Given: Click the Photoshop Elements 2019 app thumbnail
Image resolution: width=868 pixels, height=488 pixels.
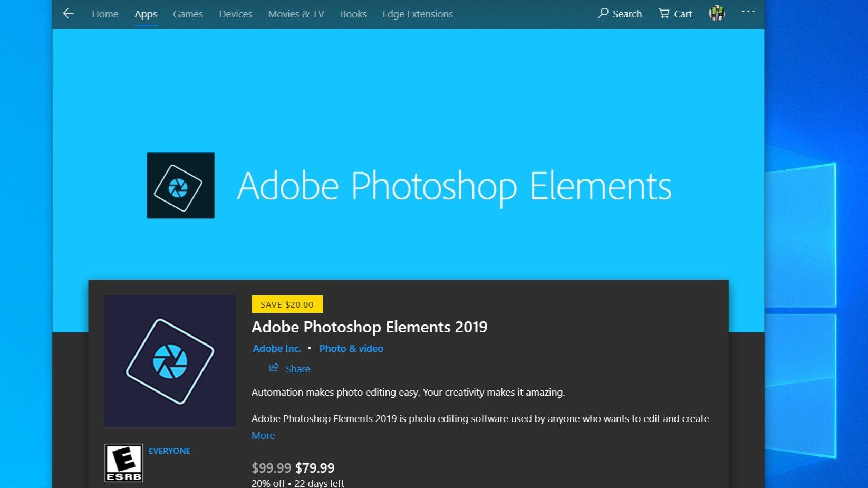Looking at the screenshot, I should tap(170, 361).
